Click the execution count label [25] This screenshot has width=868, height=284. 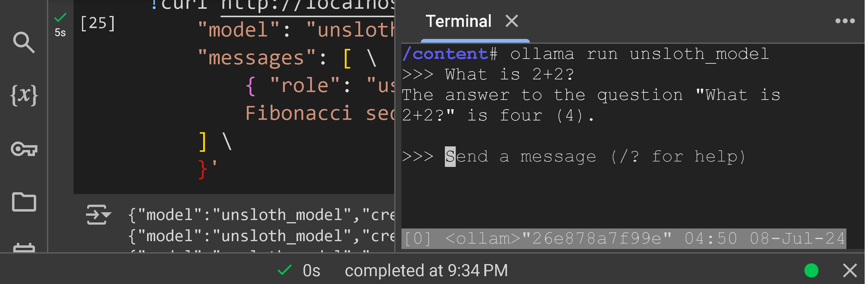(x=97, y=23)
